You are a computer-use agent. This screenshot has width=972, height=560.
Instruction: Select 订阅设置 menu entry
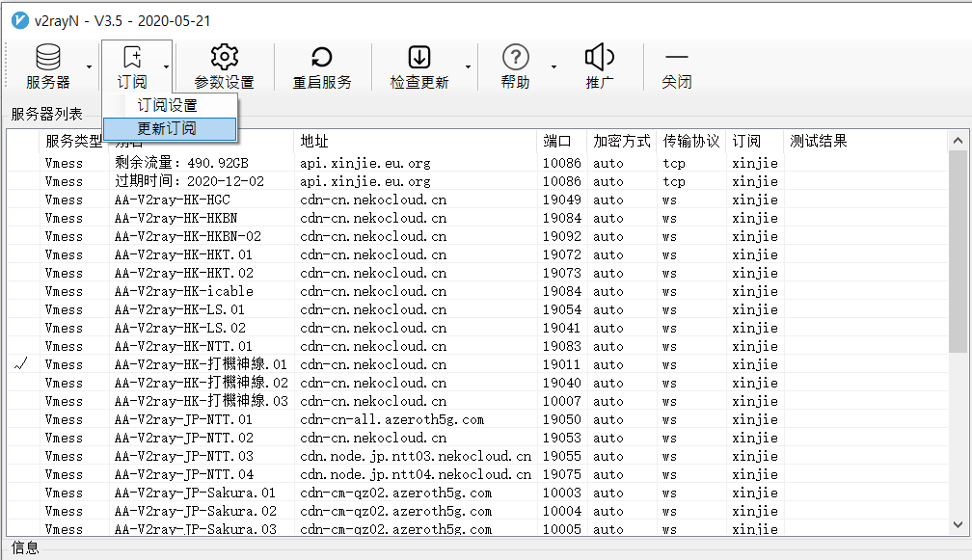point(170,105)
